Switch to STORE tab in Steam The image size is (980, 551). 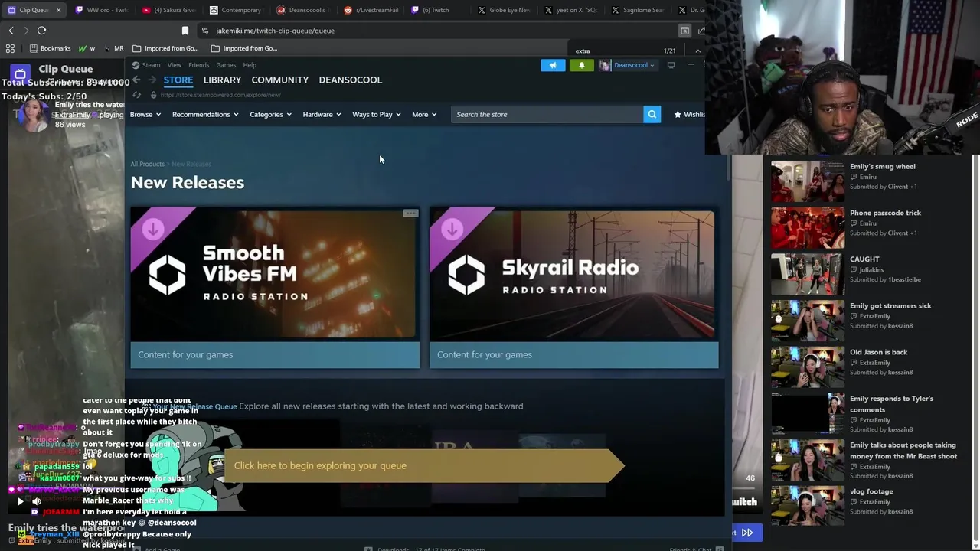click(x=178, y=80)
